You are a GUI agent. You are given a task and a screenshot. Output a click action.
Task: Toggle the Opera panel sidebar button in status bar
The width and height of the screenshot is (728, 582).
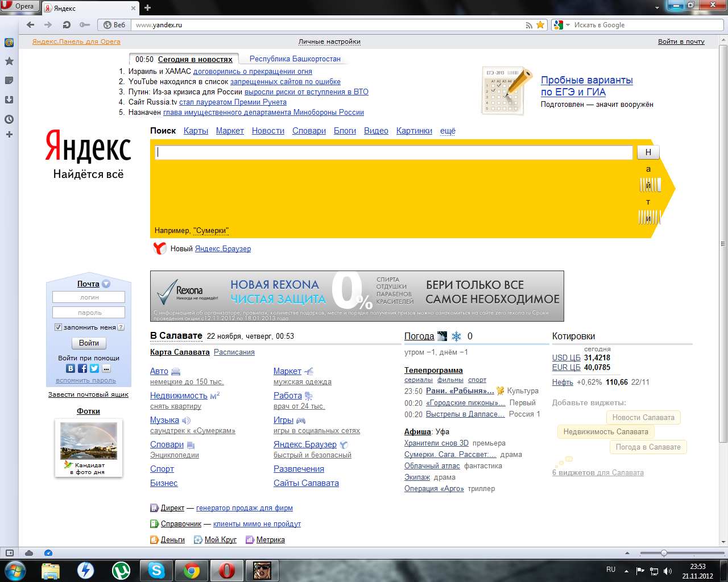pos(9,553)
